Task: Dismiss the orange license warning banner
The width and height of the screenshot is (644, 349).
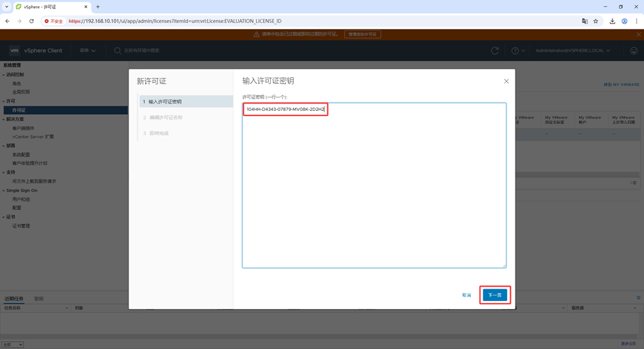Action: (638, 34)
